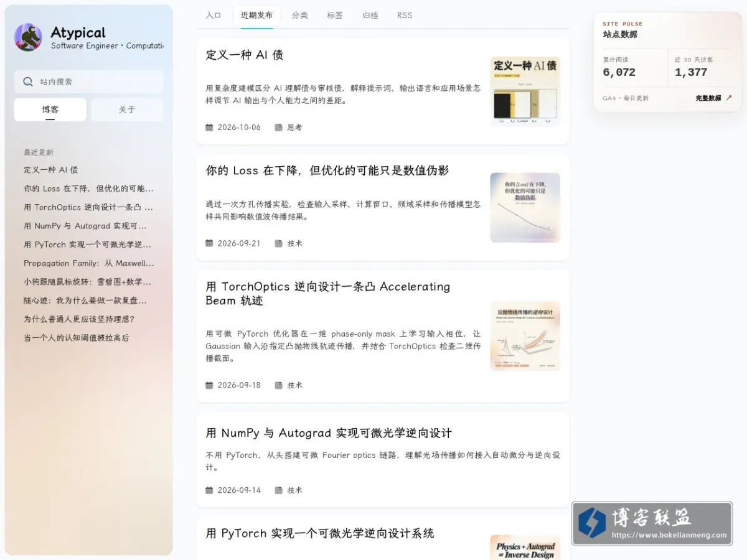The width and height of the screenshot is (747, 560).
Task: Open the Atypical avatar image
Action: click(x=28, y=37)
